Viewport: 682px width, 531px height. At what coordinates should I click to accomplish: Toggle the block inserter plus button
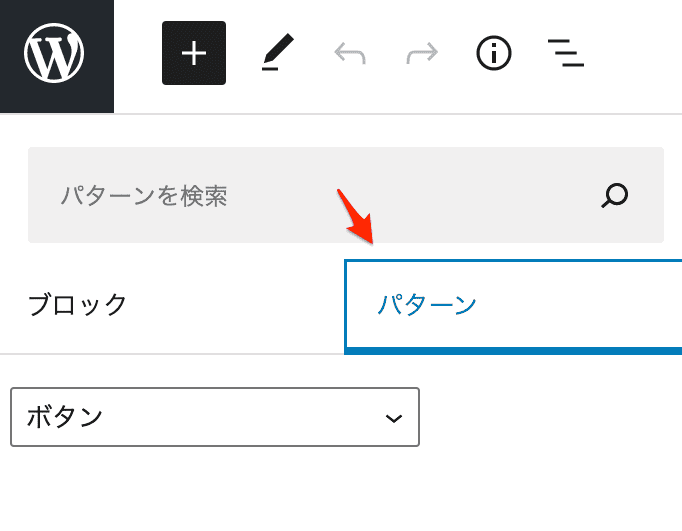coord(194,53)
